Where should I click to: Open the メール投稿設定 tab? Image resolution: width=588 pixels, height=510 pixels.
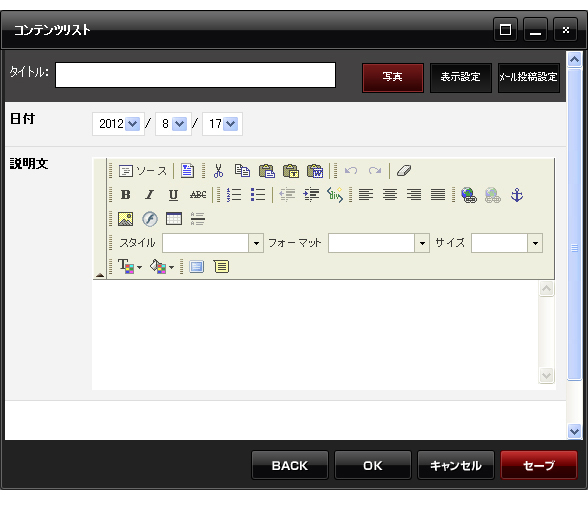pos(529,78)
